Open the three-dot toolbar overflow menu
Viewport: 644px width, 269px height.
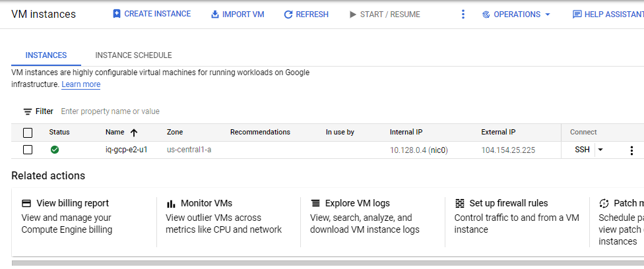(x=463, y=15)
